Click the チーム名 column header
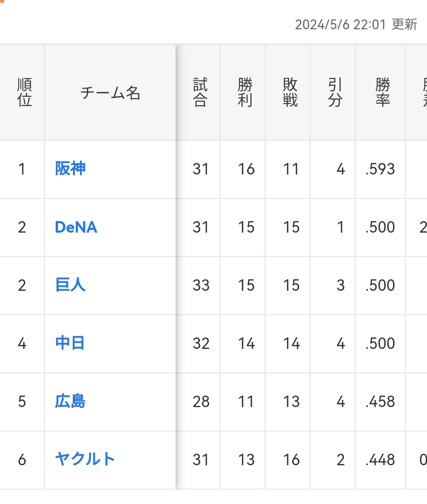427x504 pixels. coord(110,93)
